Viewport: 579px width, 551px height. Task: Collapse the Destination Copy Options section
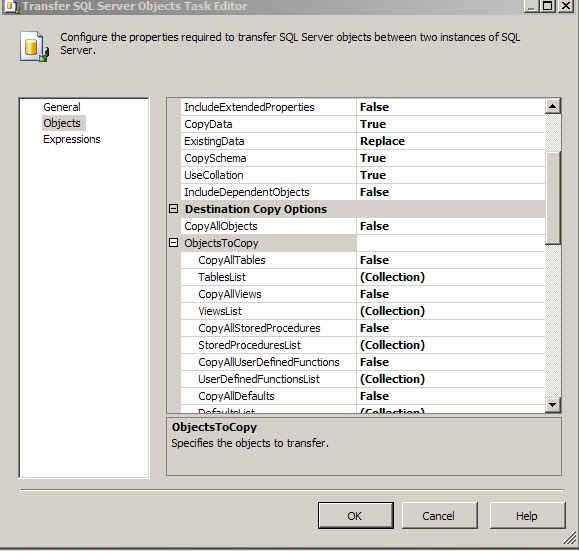(173, 209)
